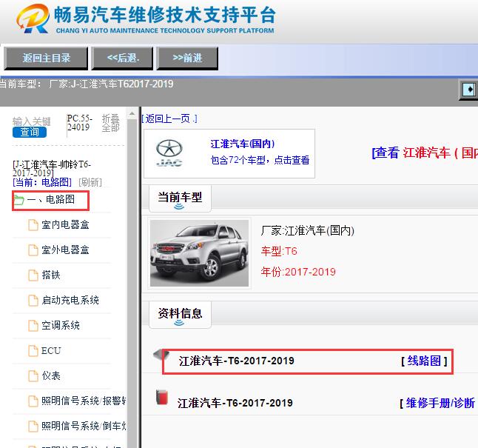Viewport: 478px width, 448px height.
Task: Click the 搭铁 document icon
Action: (33, 275)
